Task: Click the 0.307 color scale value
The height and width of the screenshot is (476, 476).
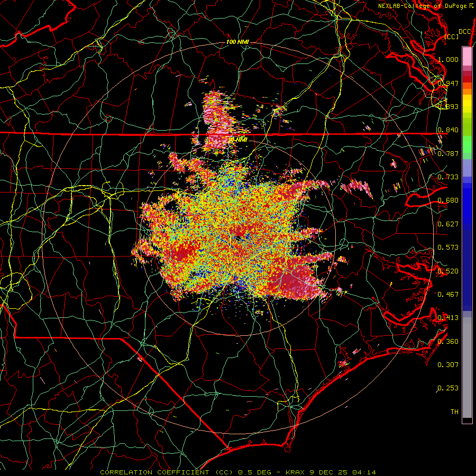Action: coord(448,365)
